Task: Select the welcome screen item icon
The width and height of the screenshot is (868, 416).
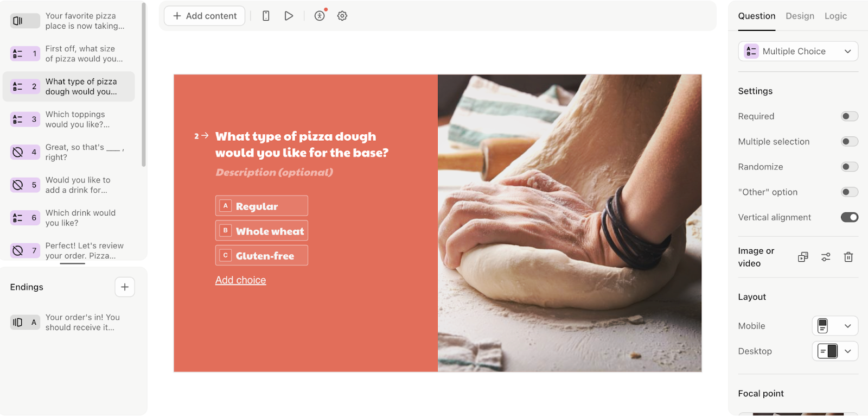Action: coord(25,21)
